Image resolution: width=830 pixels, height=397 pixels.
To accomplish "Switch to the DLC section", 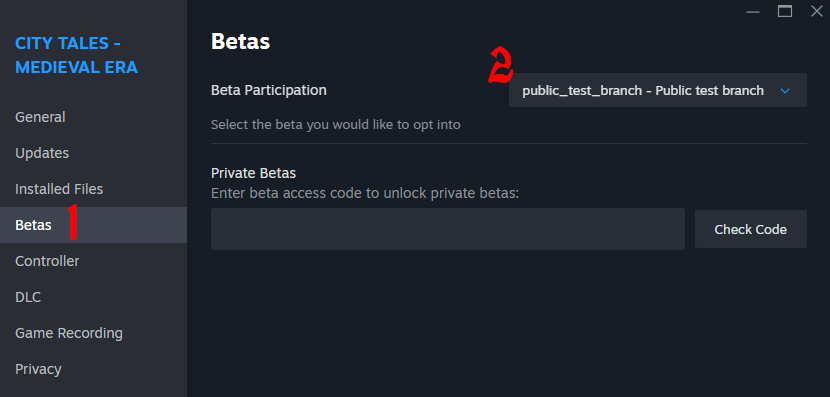I will pos(93,297).
